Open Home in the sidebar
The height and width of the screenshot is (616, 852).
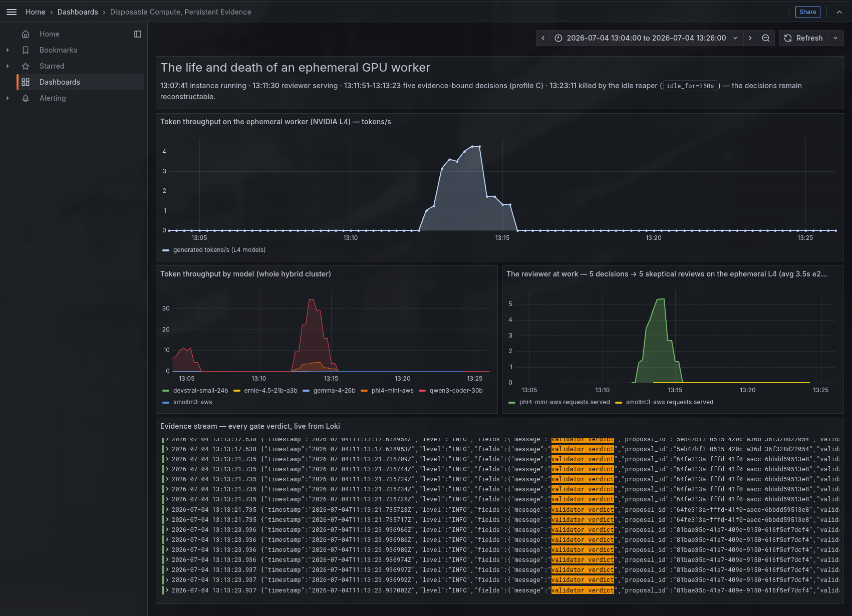[x=49, y=34]
